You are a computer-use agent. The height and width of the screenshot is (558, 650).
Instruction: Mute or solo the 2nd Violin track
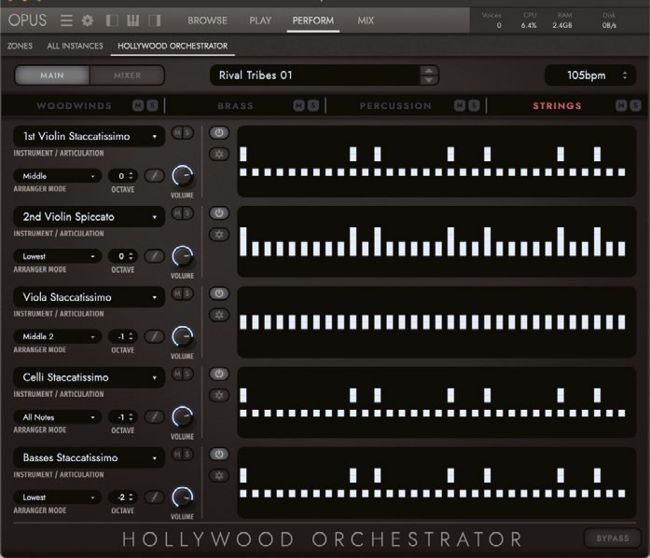point(182,213)
